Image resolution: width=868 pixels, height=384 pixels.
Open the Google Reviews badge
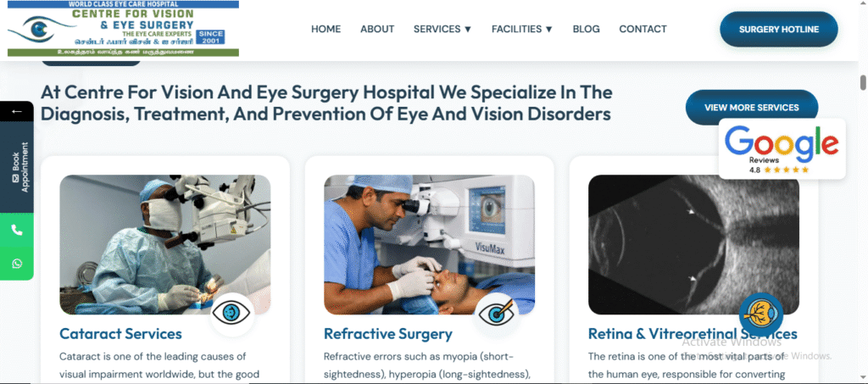(782, 149)
